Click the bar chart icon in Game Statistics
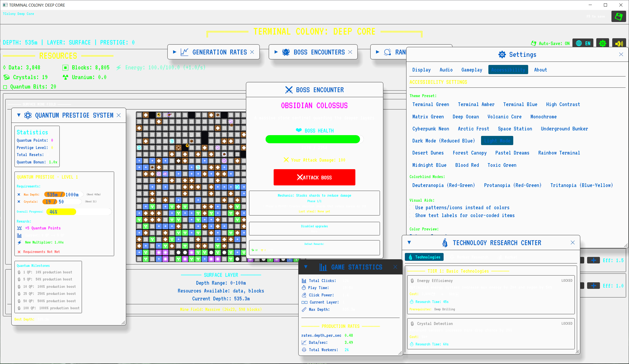This screenshot has width=629, height=364. [323, 267]
